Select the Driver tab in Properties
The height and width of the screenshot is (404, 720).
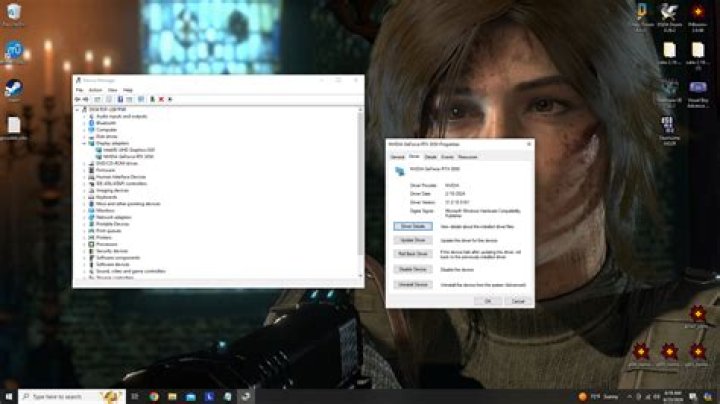coord(414,157)
